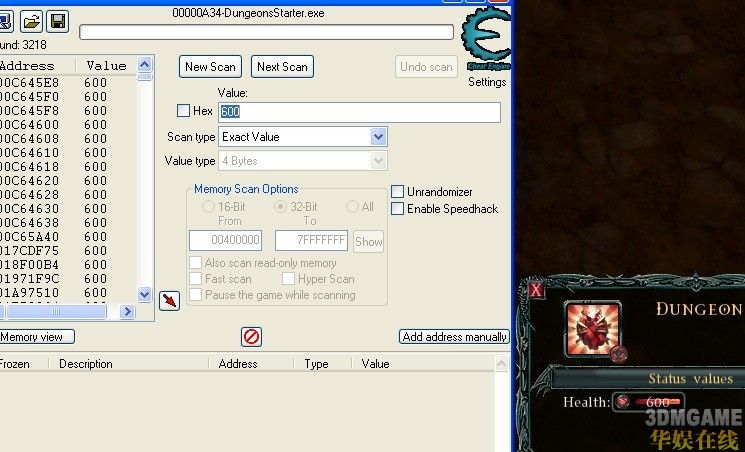Open the Value type dropdown
This screenshot has width=745, height=452.
click(378, 161)
